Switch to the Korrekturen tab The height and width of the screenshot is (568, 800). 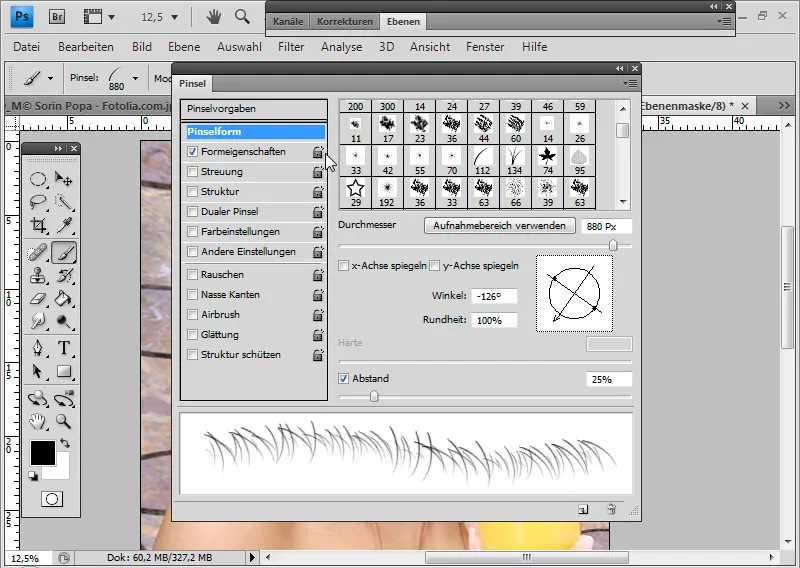pos(344,21)
